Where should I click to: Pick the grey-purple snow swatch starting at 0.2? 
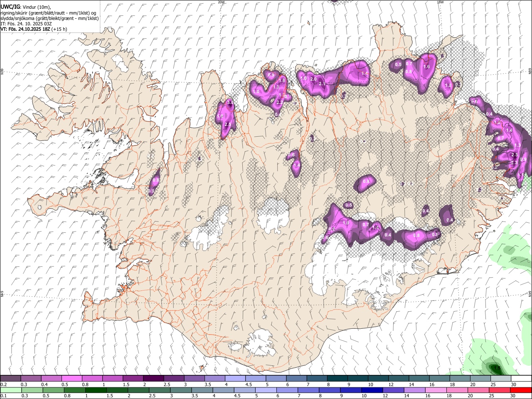pyautogui.click(x=10, y=379)
